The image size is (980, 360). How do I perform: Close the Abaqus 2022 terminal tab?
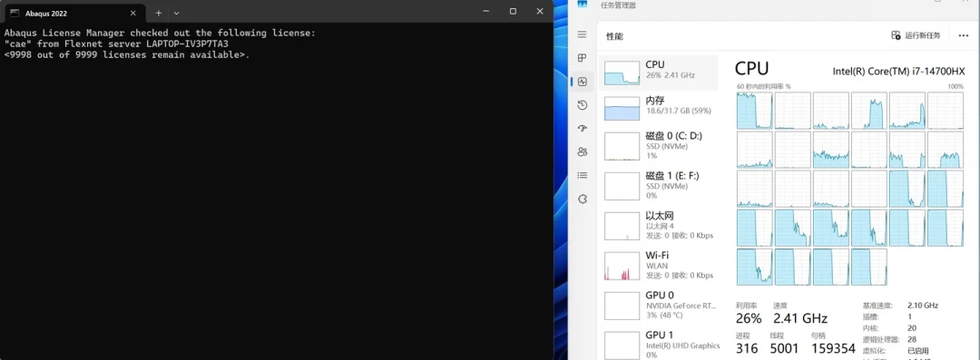(133, 13)
